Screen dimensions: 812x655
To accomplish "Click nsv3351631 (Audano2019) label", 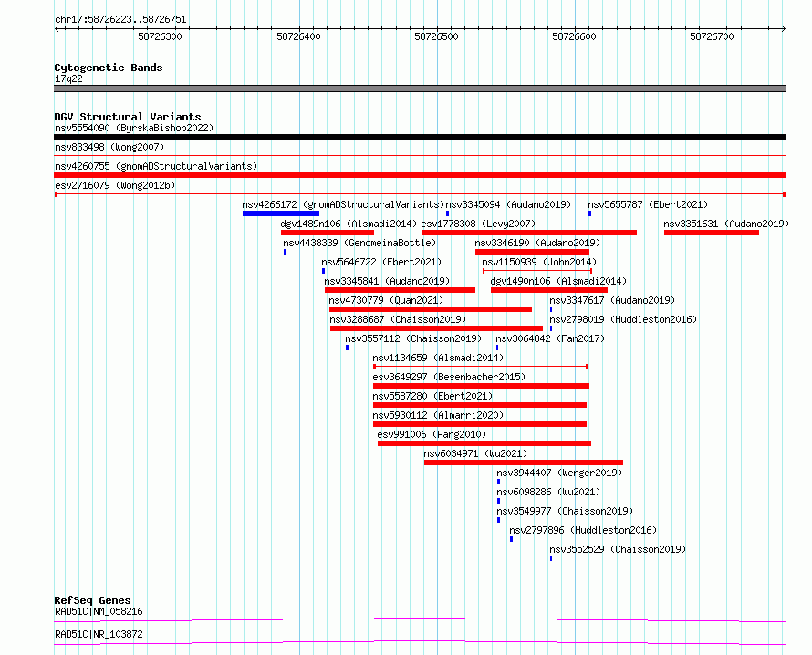I will click(726, 224).
